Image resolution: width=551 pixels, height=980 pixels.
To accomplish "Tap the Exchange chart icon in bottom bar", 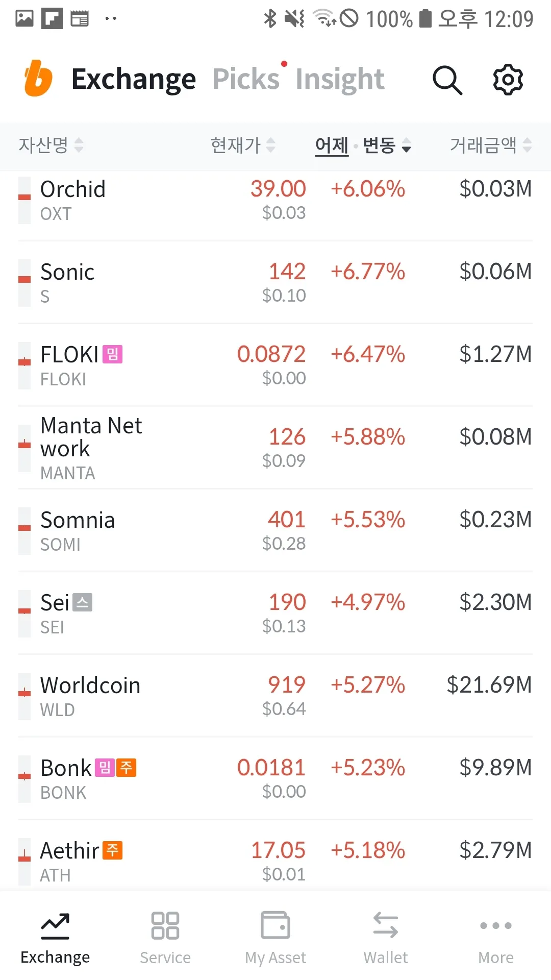I will tap(55, 925).
